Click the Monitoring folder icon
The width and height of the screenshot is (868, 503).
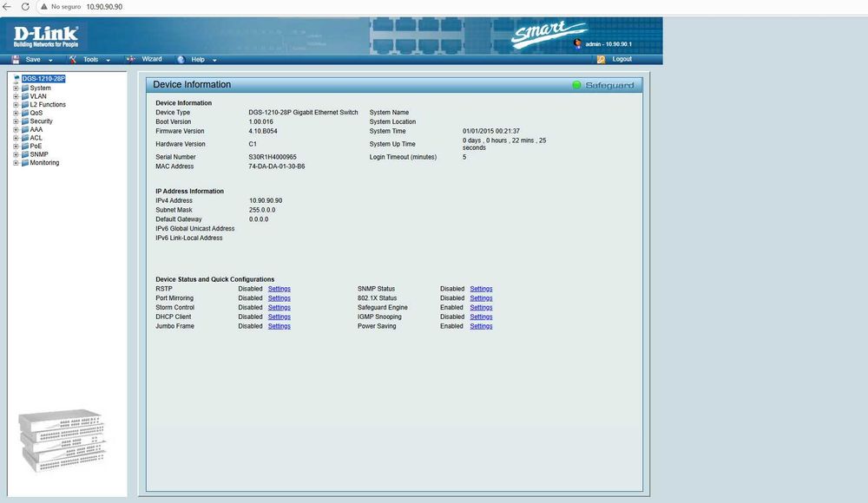25,163
